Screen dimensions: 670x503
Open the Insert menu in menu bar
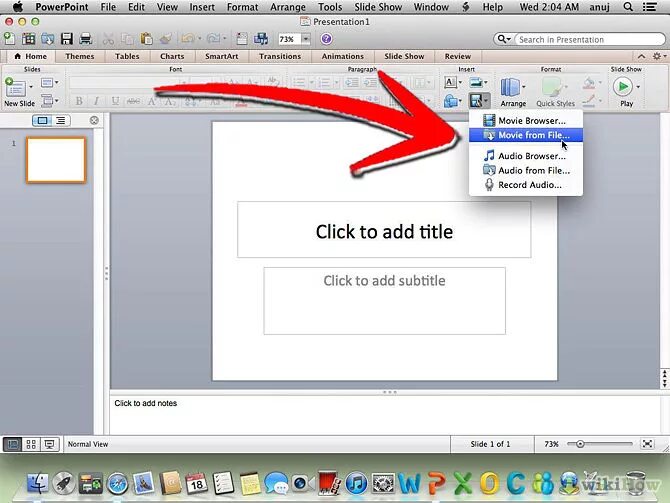[202, 7]
